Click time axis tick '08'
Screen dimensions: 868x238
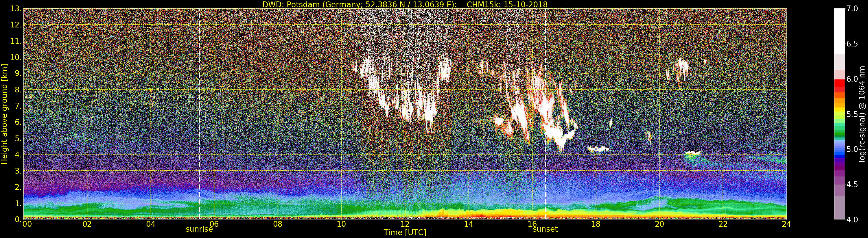(x=278, y=224)
